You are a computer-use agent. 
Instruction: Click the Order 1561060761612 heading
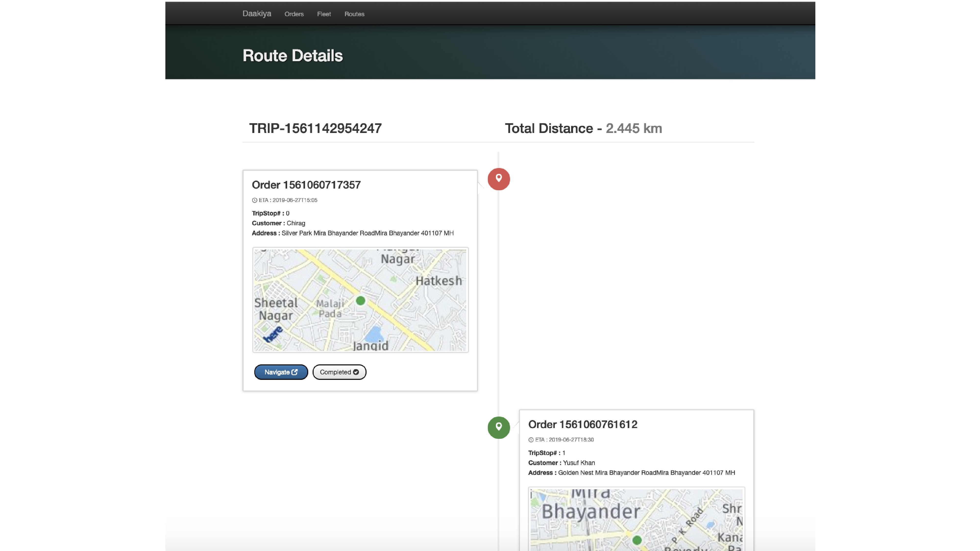pyautogui.click(x=582, y=424)
